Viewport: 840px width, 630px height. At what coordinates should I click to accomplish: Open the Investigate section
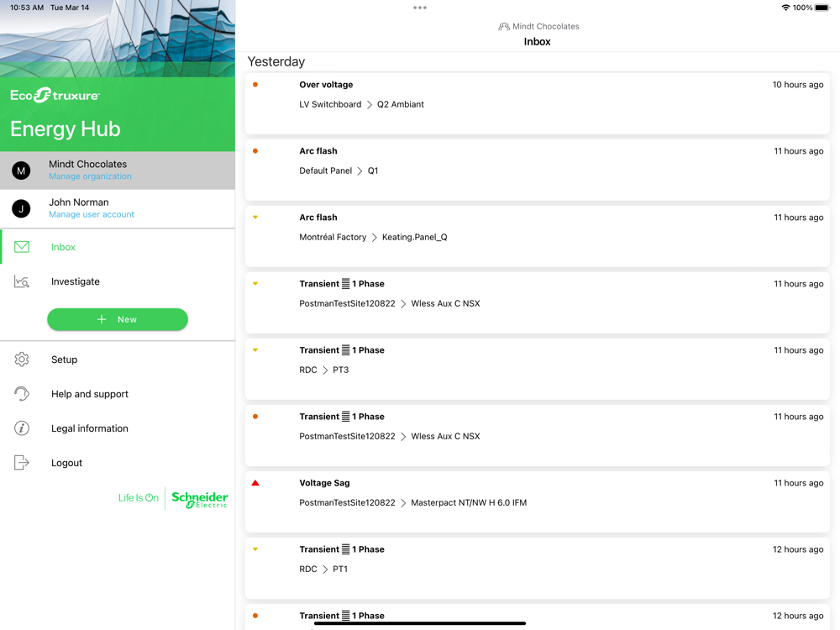click(x=118, y=281)
